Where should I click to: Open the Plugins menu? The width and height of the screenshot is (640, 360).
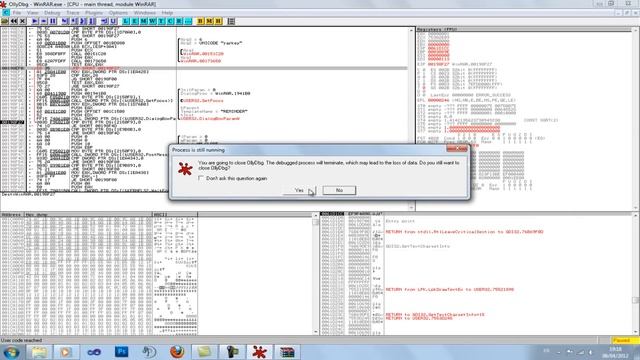94,13
